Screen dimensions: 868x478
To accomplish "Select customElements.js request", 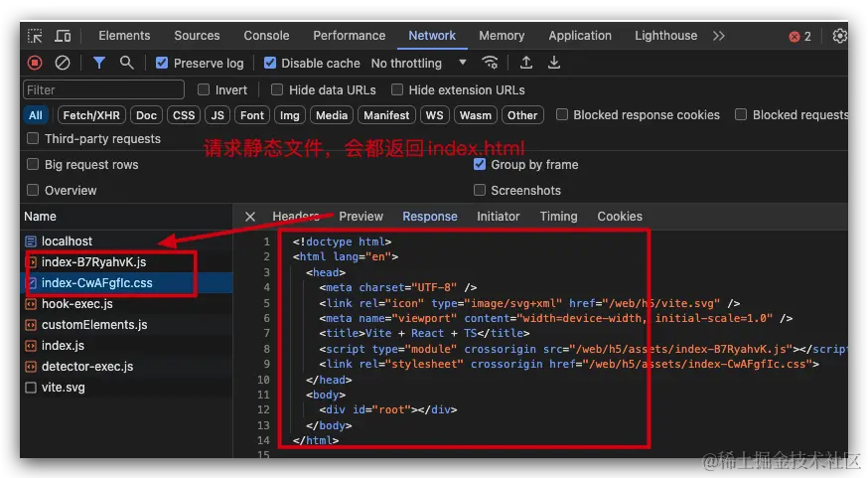I will pos(127,325).
